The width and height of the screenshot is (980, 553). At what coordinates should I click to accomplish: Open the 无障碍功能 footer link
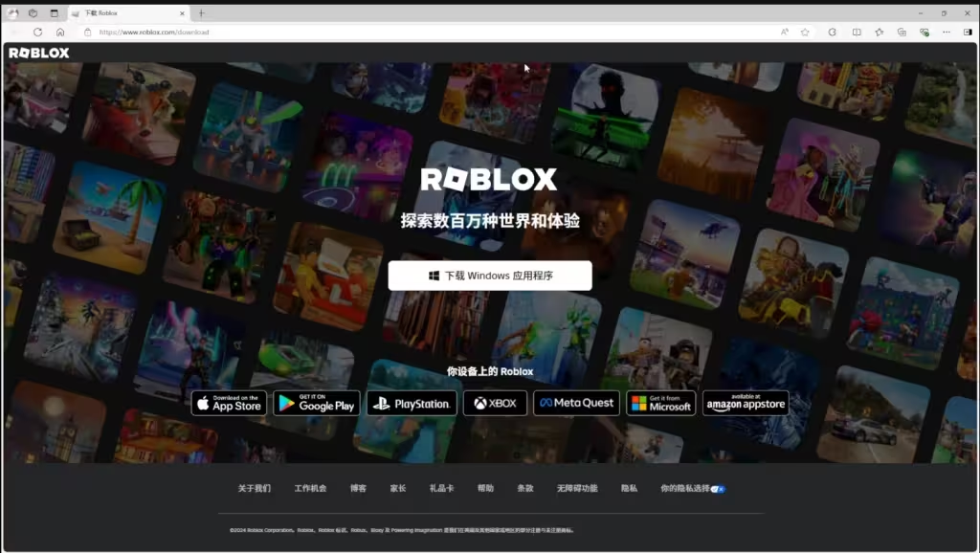click(577, 488)
